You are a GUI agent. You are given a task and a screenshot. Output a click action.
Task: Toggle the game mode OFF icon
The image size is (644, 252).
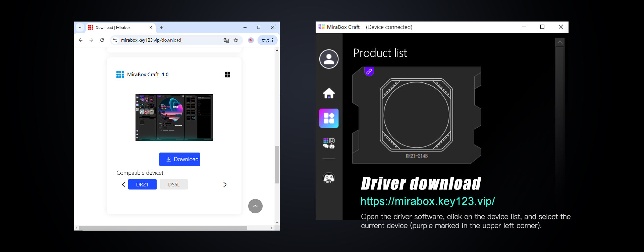pyautogui.click(x=329, y=178)
